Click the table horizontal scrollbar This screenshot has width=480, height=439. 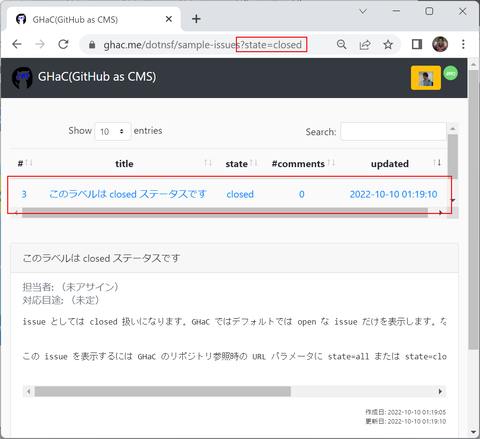tap(225, 213)
